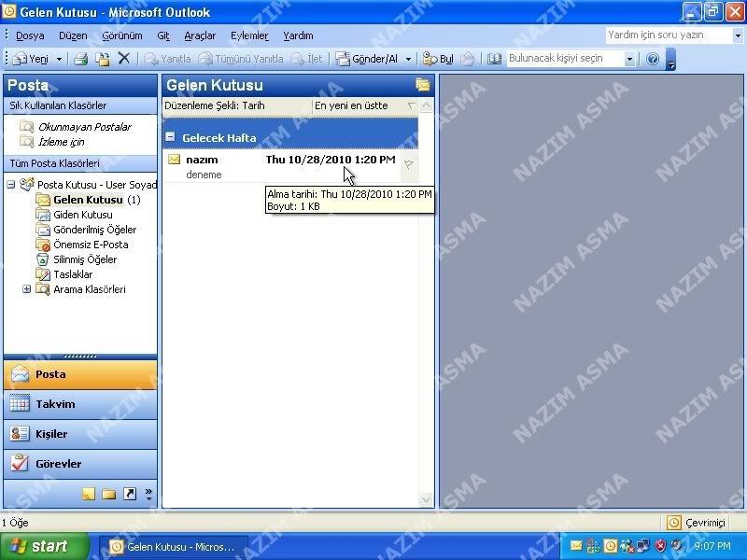747x560 pixels.
Task: Switch to Görevler tasks pane
Action: pyautogui.click(x=80, y=464)
